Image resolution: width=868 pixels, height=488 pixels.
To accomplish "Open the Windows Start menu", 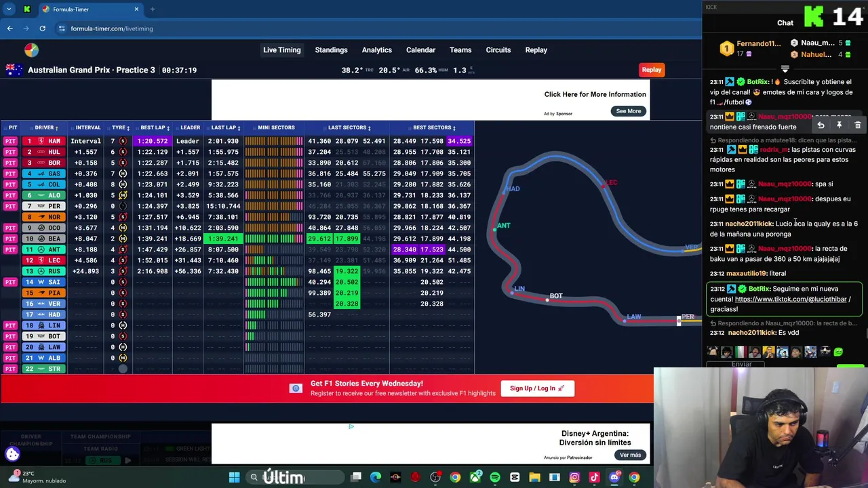I will [234, 477].
